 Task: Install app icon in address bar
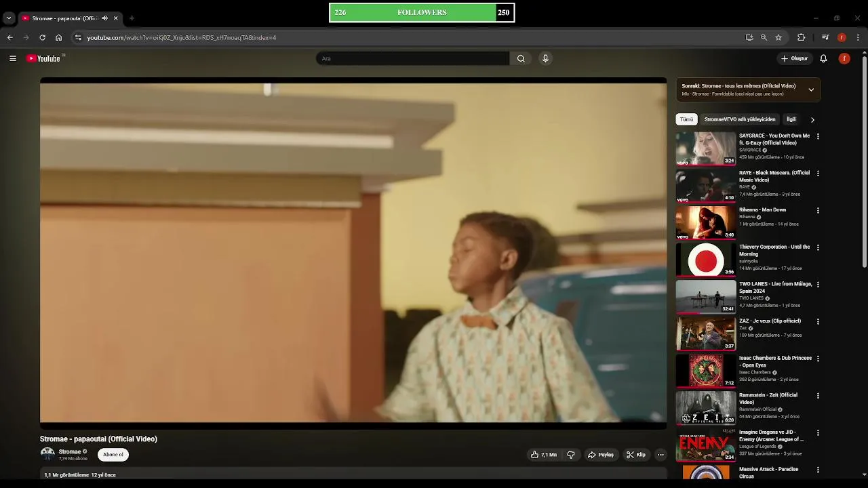pyautogui.click(x=749, y=37)
